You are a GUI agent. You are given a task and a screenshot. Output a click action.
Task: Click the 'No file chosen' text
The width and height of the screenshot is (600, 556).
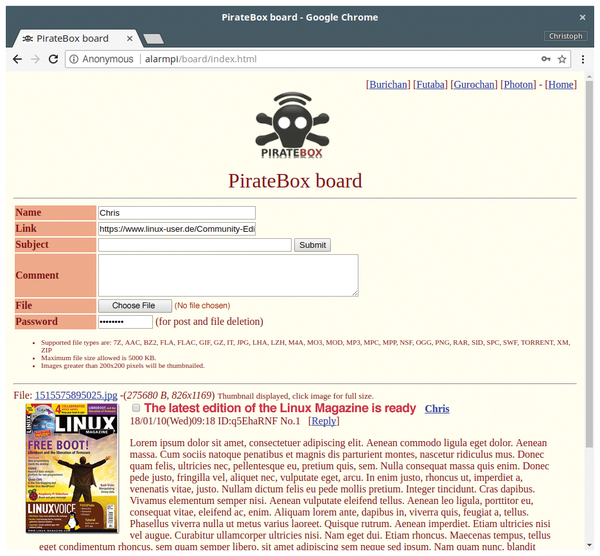202,305
